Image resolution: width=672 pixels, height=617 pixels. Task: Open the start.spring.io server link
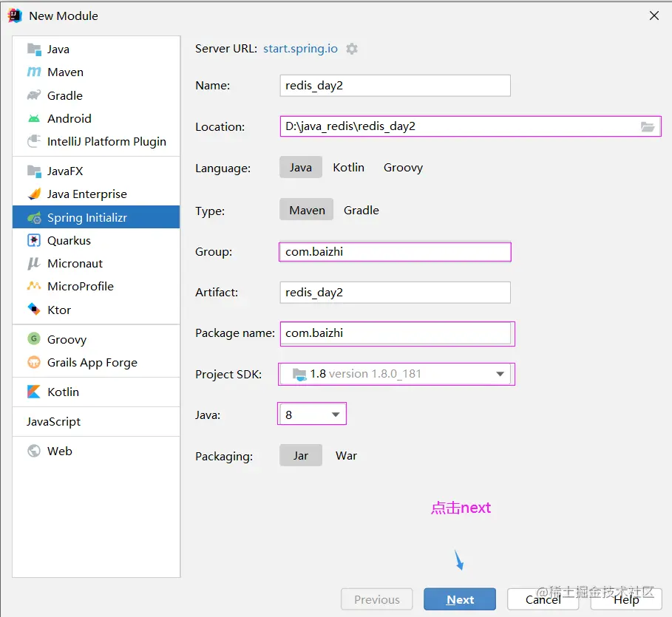(300, 49)
